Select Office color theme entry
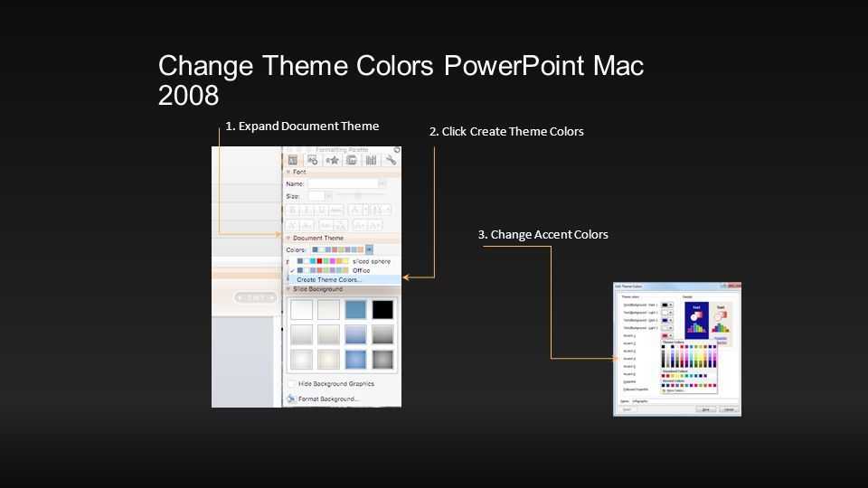 [344, 270]
